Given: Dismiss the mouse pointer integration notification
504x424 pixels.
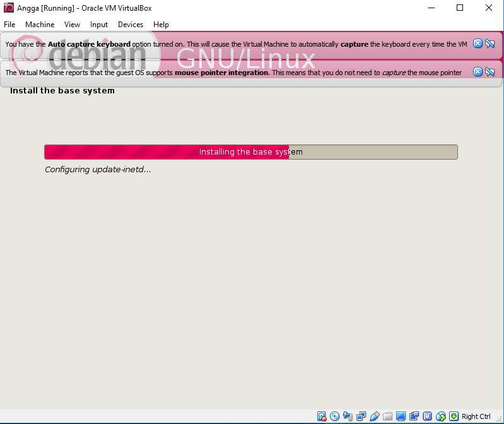Looking at the screenshot, I should click(x=478, y=72).
